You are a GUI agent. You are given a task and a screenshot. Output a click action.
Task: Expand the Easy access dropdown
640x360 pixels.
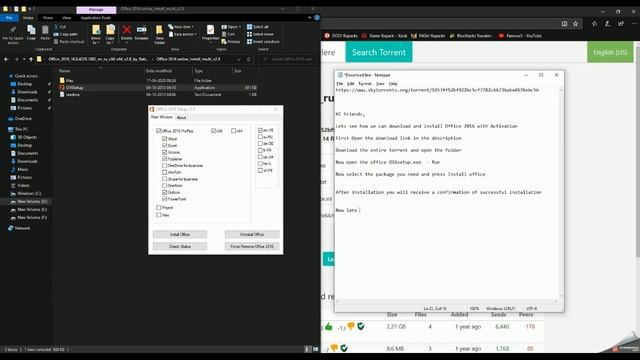(x=183, y=34)
